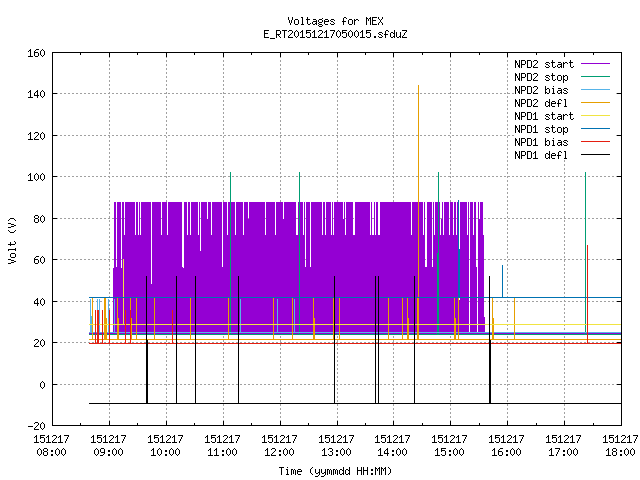Image resolution: width=640 pixels, height=480 pixels.
Task: Click the file name E_RT20151217050015.sfduZ
Action: [x=335, y=34]
